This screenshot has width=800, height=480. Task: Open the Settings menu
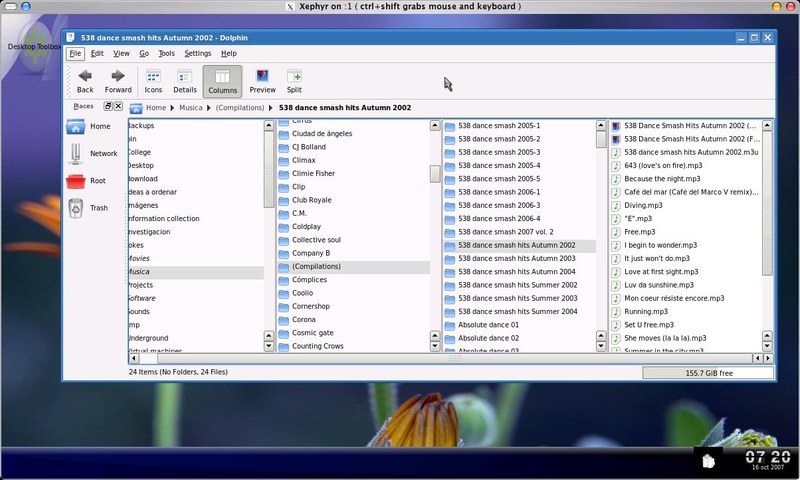(197, 53)
